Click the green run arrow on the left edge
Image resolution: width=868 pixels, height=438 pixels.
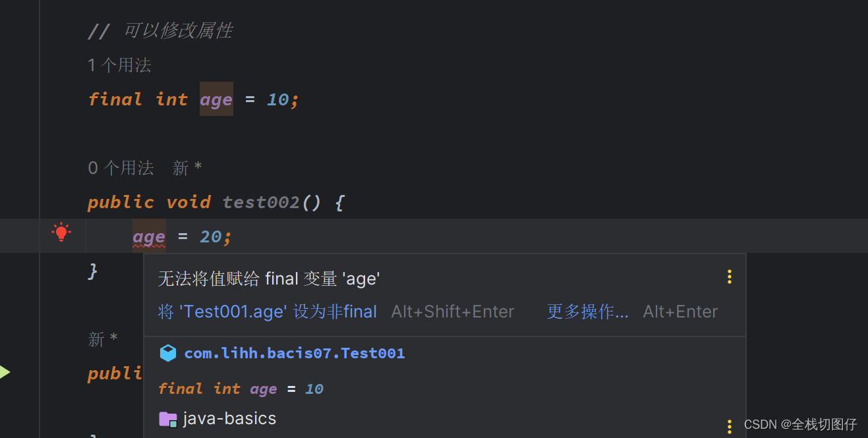click(4, 371)
